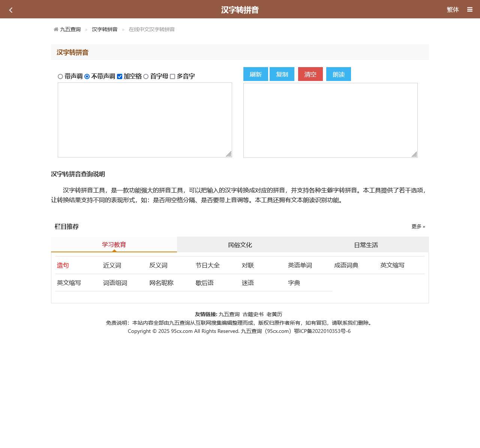
Task: Switch to traditional Chinese via 繁体
Action: 453,10
